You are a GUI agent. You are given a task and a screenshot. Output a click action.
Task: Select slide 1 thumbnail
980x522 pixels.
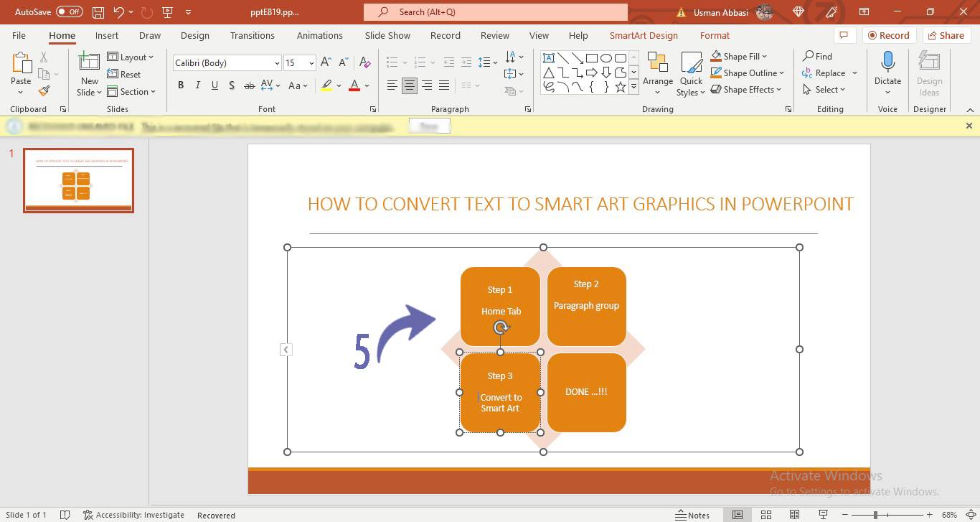[x=79, y=180]
